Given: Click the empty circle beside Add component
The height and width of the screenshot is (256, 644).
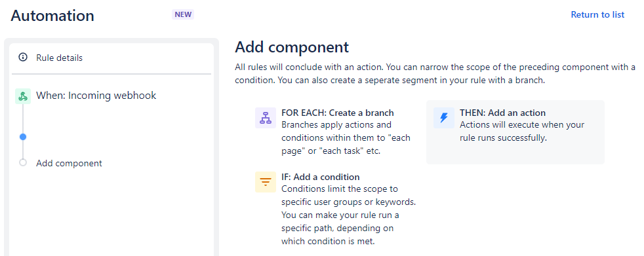Looking at the screenshot, I should (23, 162).
